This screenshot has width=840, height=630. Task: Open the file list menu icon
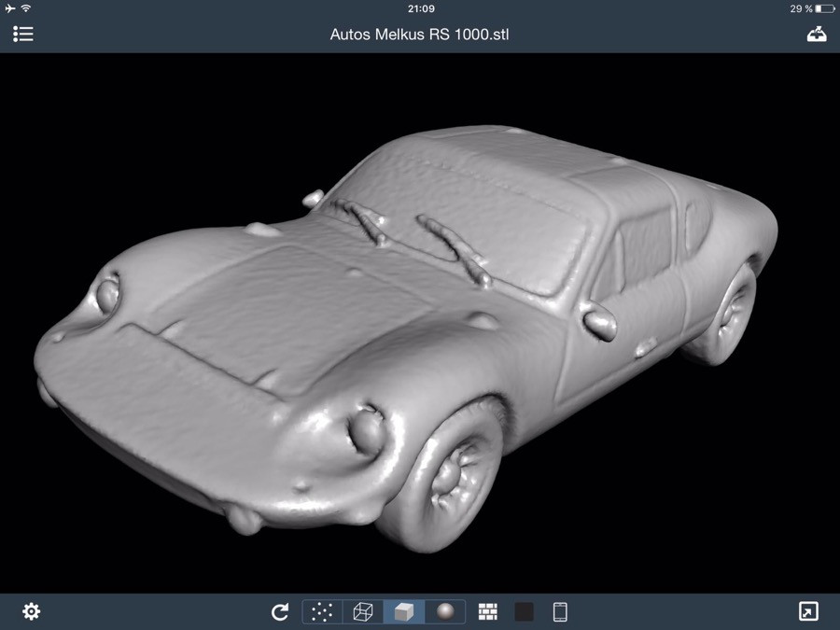point(23,35)
